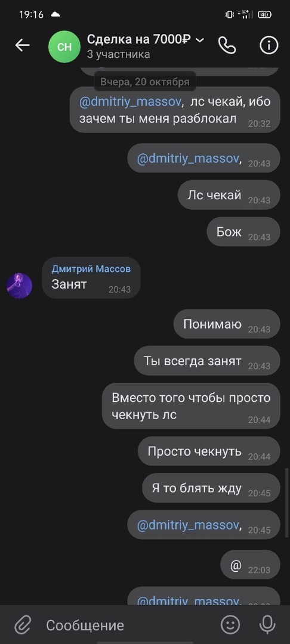290x644 pixels.
Task: Select the Занят message bubble
Action: [x=91, y=278]
